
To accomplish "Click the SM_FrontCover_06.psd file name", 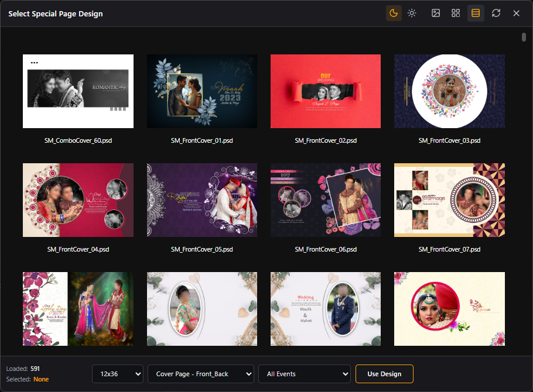I will pos(326,249).
